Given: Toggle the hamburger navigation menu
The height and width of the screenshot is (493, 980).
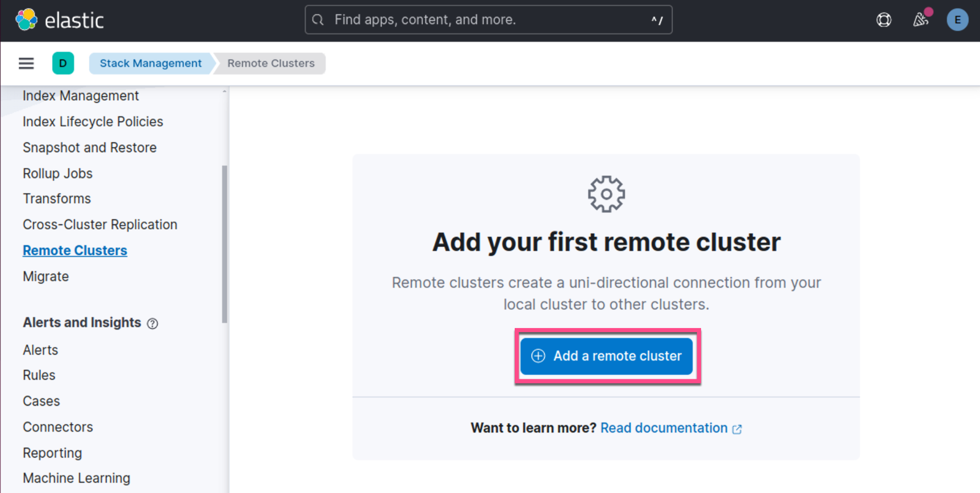Looking at the screenshot, I should pos(26,63).
